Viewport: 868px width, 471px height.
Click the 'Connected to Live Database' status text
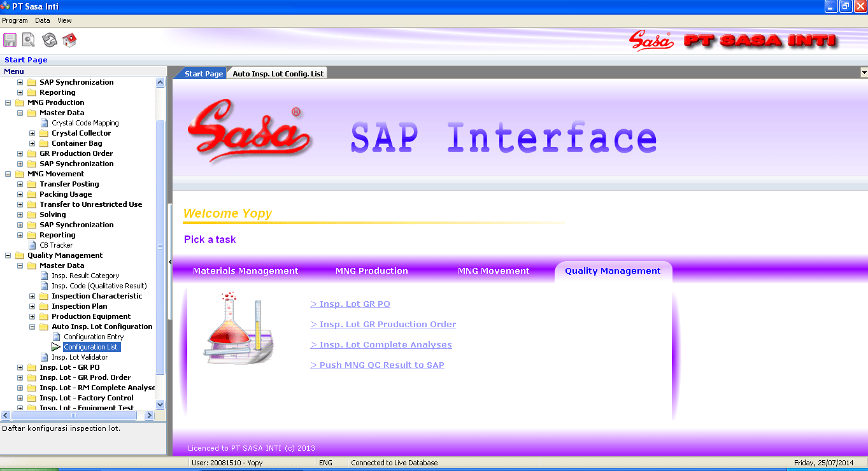click(394, 463)
